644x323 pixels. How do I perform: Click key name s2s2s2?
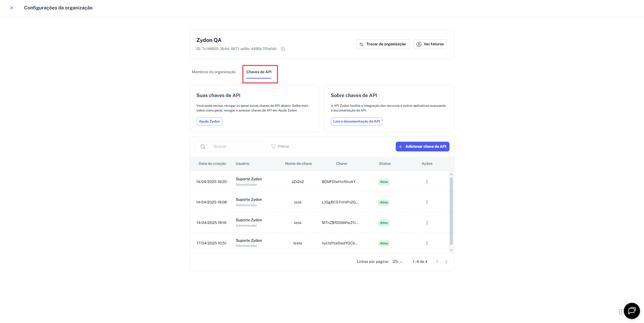(x=298, y=182)
